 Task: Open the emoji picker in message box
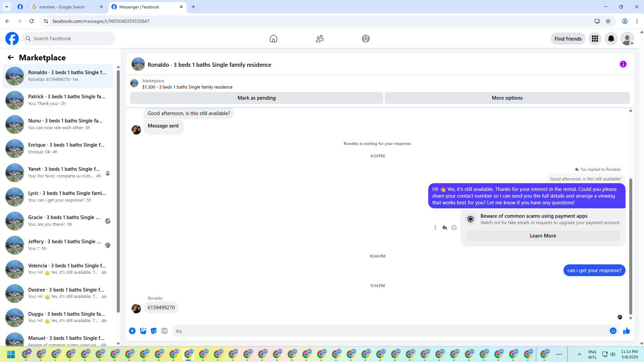pyautogui.click(x=613, y=331)
